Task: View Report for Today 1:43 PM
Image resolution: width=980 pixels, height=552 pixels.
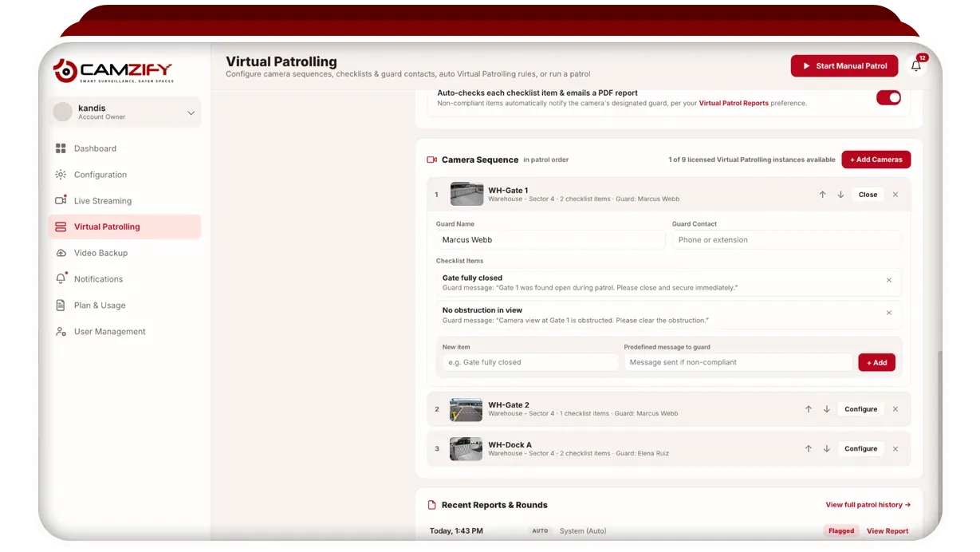Action: coord(888,531)
